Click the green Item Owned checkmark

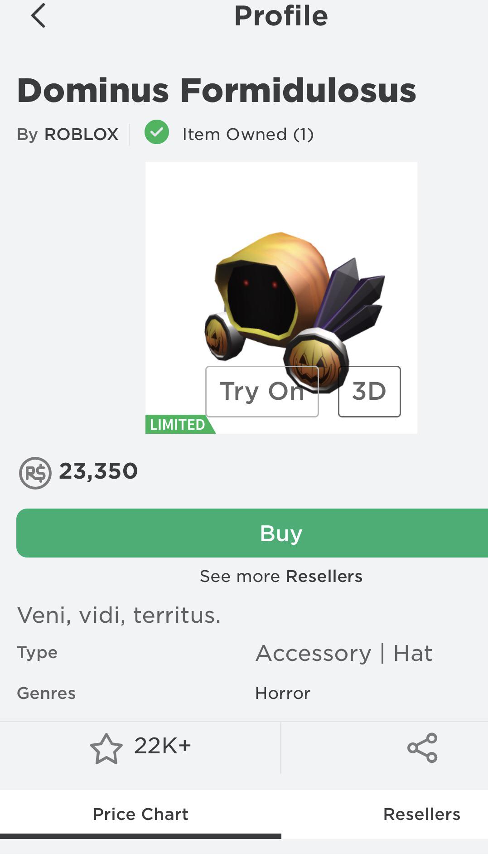click(x=157, y=132)
